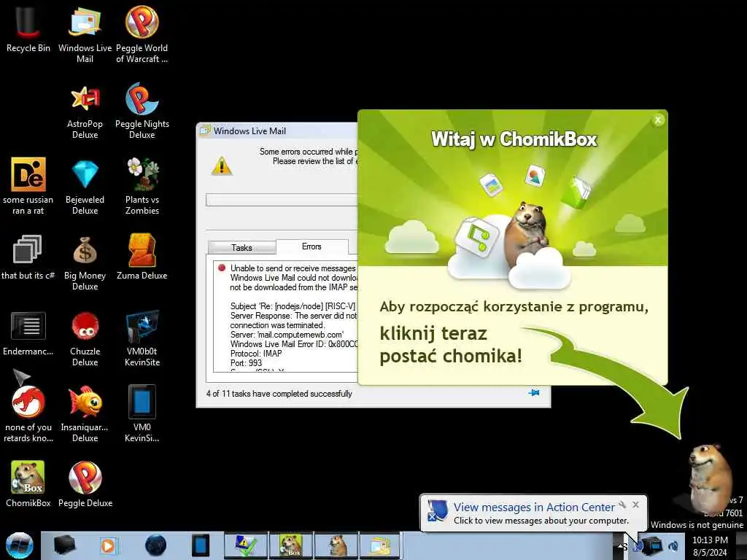Image resolution: width=747 pixels, height=560 pixels.
Task: Open dark globe taskbar pinned icon
Action: click(x=156, y=545)
